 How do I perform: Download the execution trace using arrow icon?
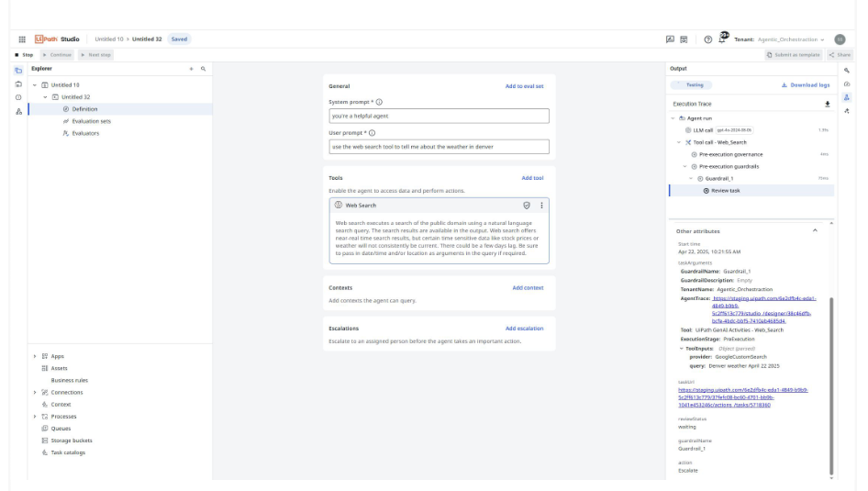point(827,105)
